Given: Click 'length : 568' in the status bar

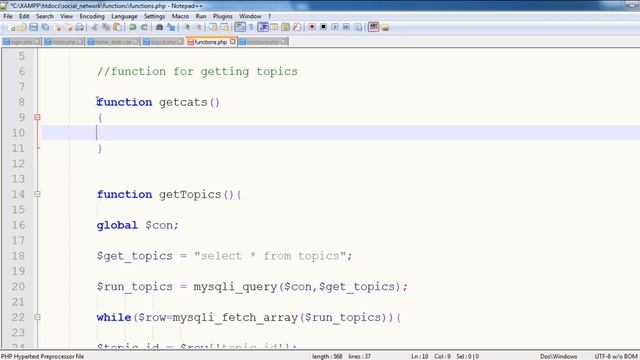Looking at the screenshot, I should point(327,356).
